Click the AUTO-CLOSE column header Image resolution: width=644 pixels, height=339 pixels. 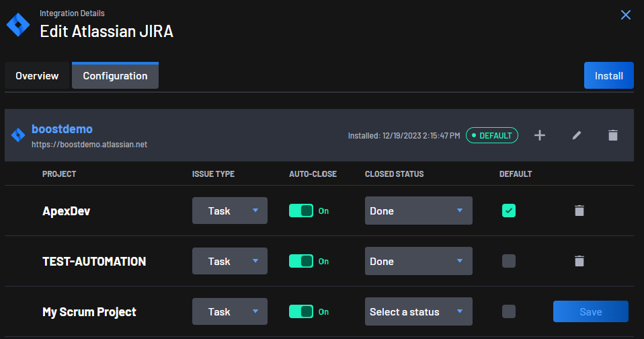tap(313, 174)
